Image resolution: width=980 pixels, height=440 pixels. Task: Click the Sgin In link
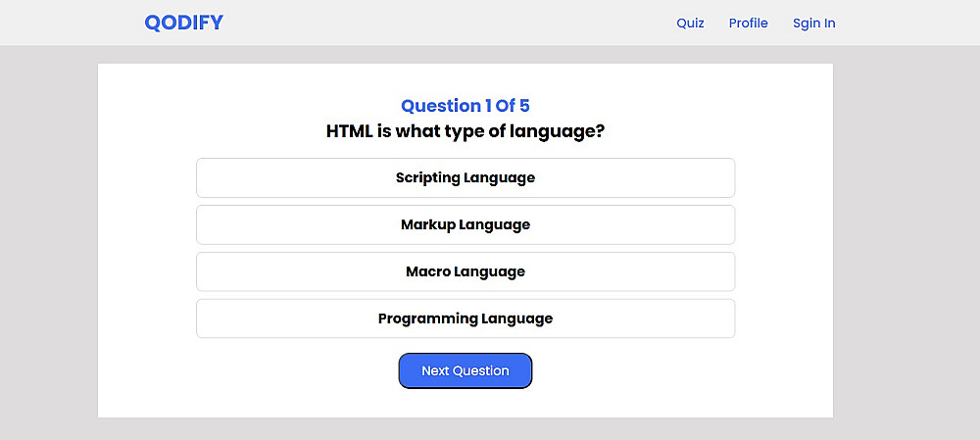(813, 23)
